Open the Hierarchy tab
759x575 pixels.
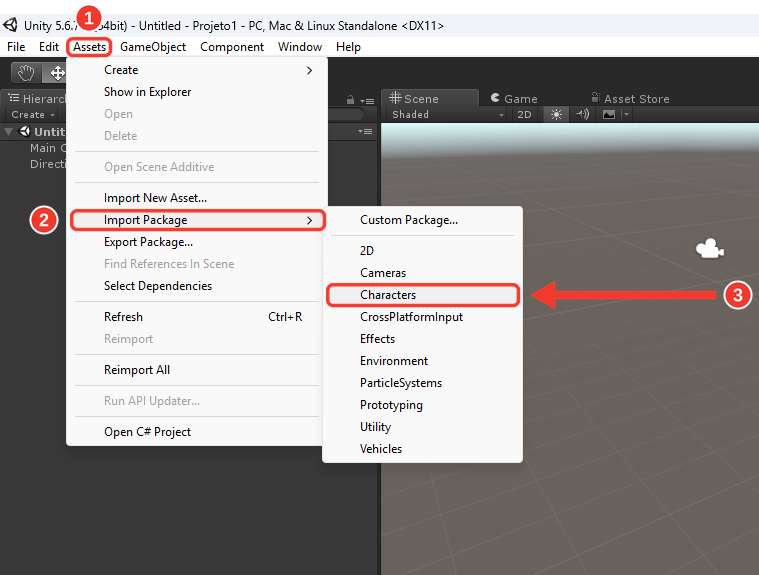point(36,99)
